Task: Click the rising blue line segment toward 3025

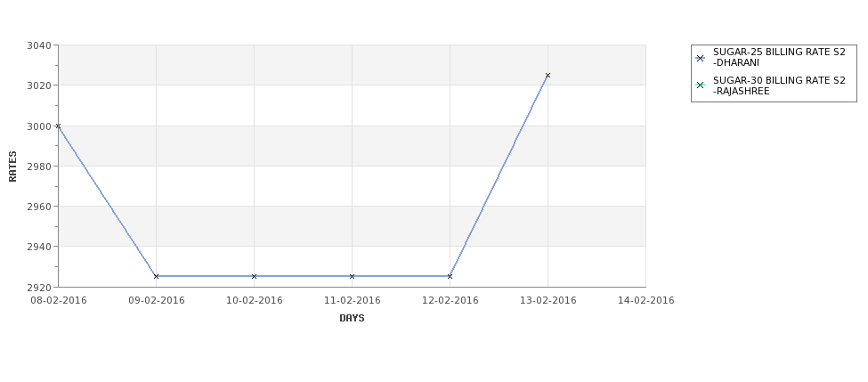Action: (x=499, y=175)
